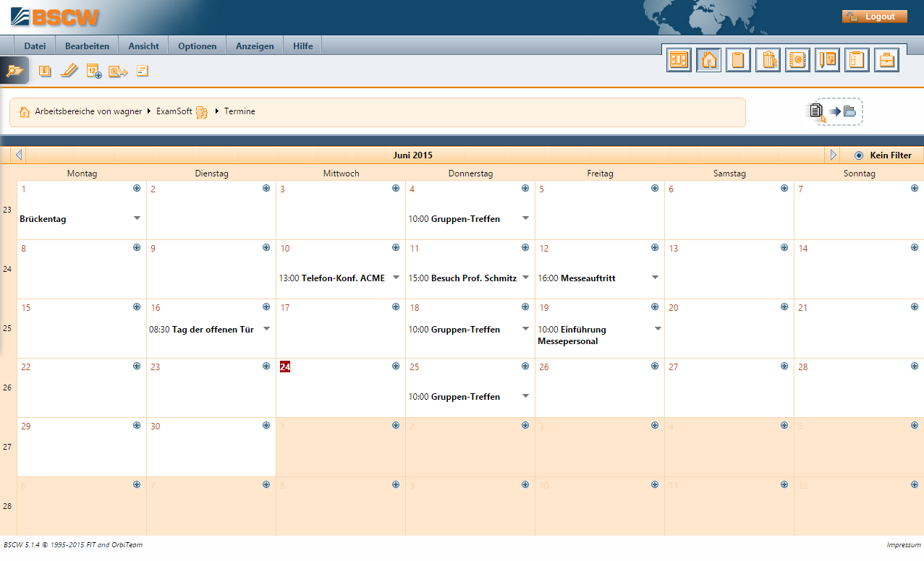The width and height of the screenshot is (924, 561).
Task: Click the BSCW logo
Action: 56,17
